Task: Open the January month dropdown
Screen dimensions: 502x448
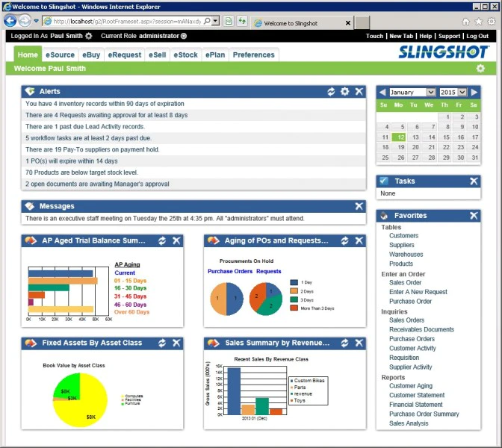Action: coord(412,93)
